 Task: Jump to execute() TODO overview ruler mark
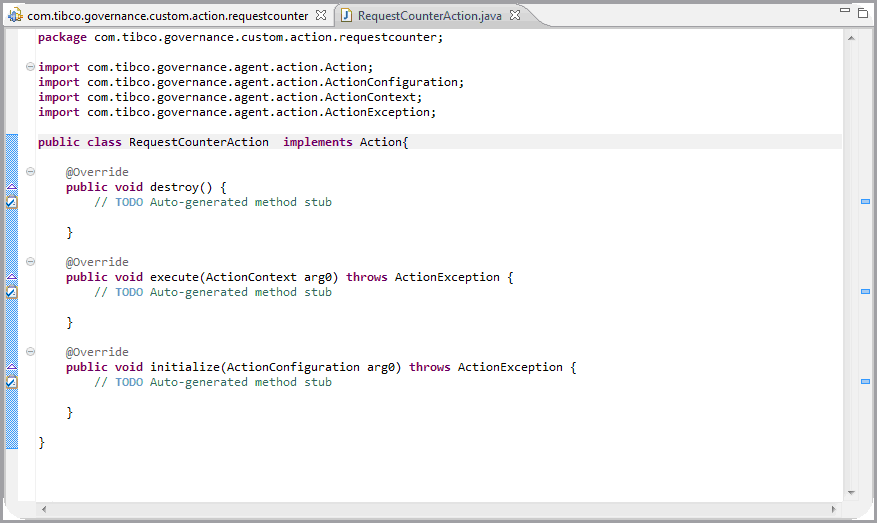865,291
